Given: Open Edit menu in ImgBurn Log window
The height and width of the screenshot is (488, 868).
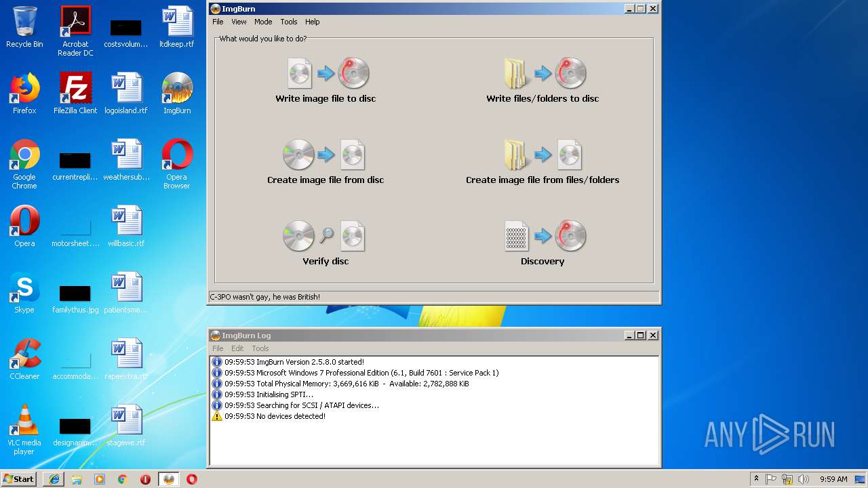Looking at the screenshot, I should [237, 348].
